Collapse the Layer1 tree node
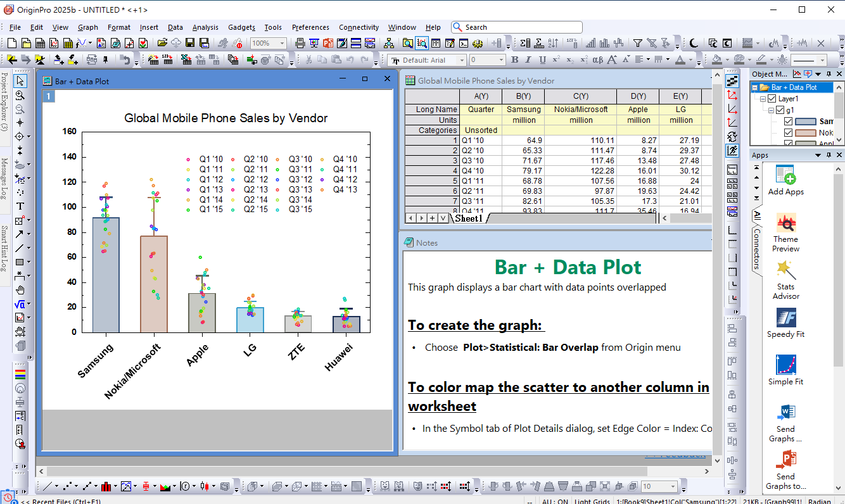845x504 pixels. 763,99
